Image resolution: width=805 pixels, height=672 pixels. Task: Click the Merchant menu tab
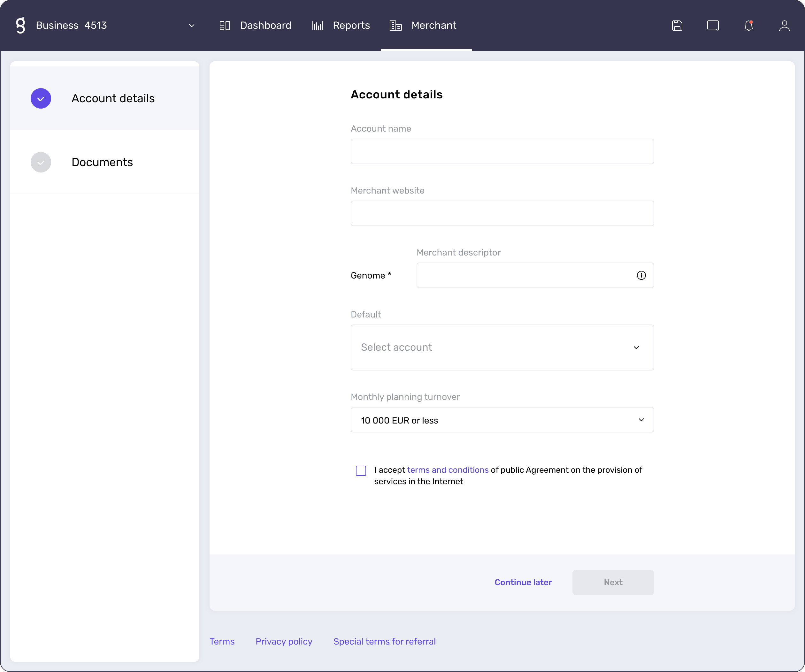(433, 26)
